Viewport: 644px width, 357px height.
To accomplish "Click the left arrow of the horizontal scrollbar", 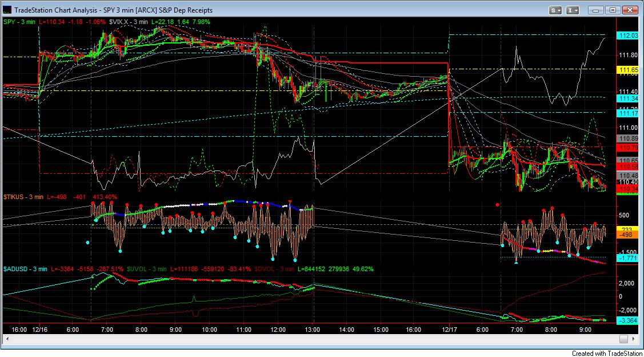I will (7, 339).
